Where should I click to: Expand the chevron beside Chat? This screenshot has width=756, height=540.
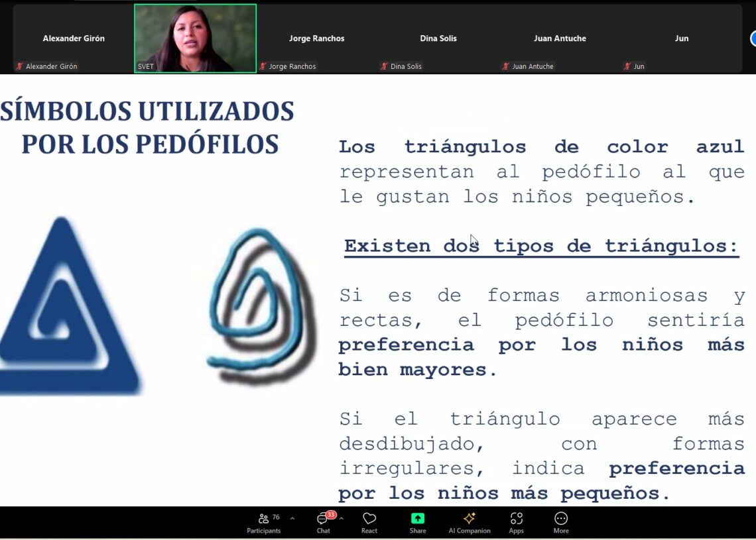pyautogui.click(x=341, y=518)
